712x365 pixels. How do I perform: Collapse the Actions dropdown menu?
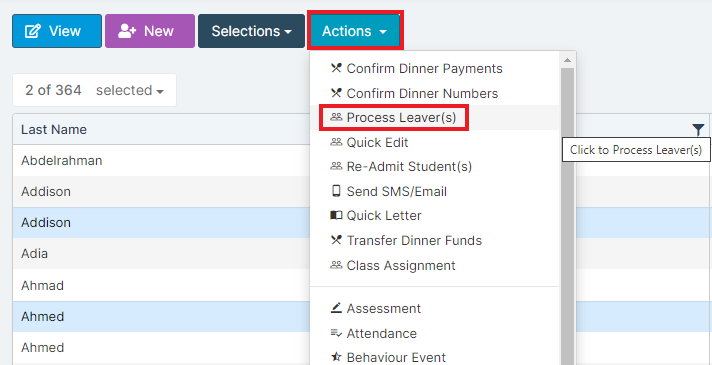(355, 31)
